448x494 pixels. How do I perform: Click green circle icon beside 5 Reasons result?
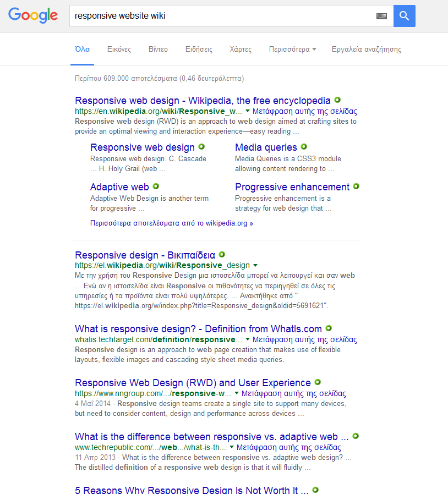coord(315,490)
